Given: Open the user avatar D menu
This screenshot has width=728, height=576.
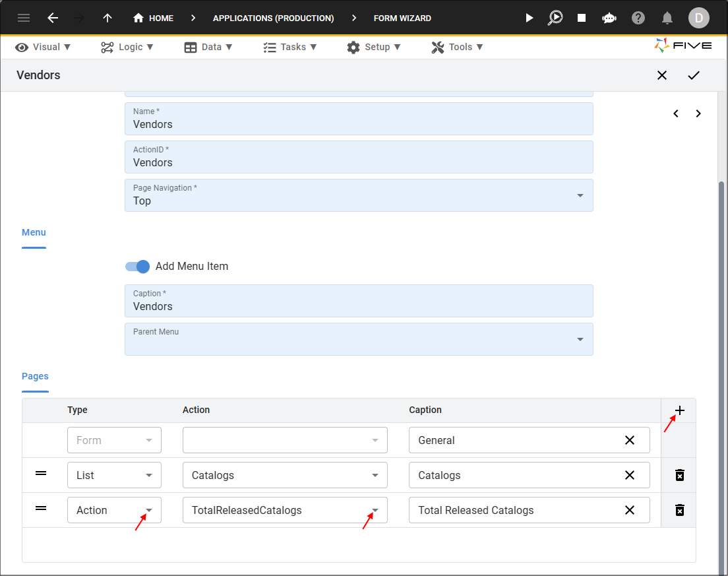Looking at the screenshot, I should [699, 18].
